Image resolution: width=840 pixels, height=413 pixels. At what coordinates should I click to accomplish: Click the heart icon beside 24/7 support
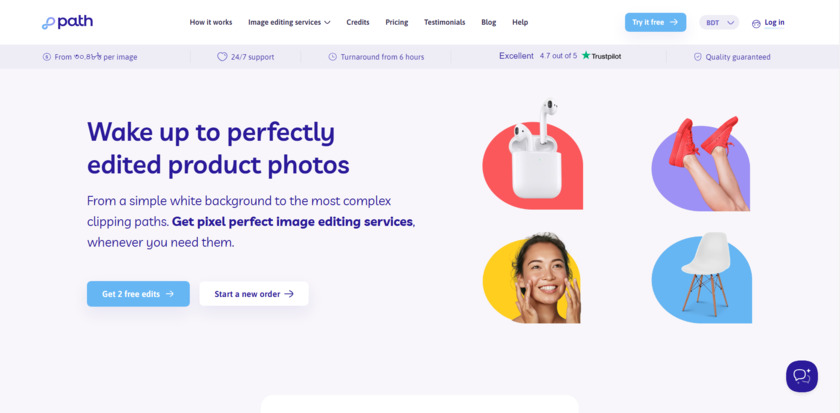pos(222,57)
